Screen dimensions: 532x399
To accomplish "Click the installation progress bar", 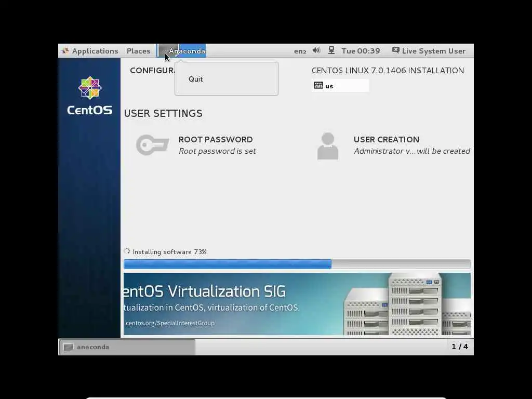I will click(297, 264).
